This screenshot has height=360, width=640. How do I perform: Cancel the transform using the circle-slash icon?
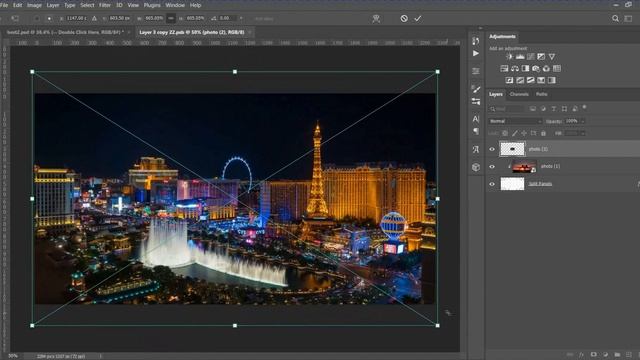tap(404, 18)
